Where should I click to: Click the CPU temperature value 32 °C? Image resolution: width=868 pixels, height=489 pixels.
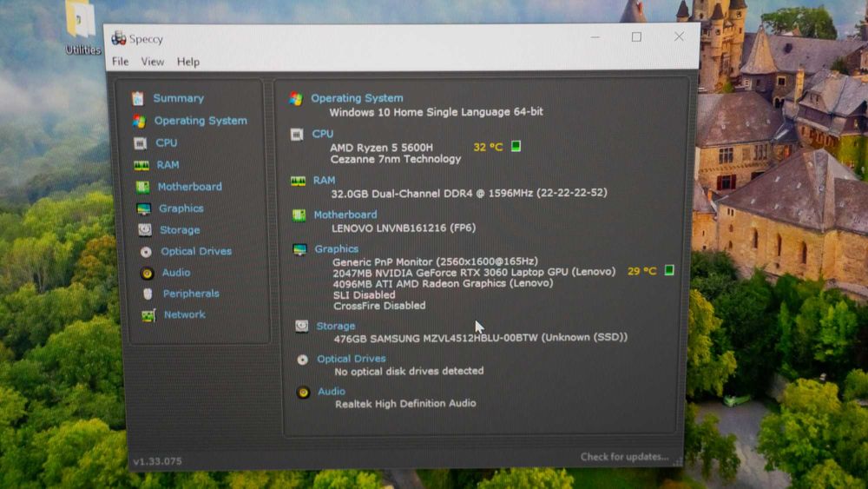(x=488, y=147)
